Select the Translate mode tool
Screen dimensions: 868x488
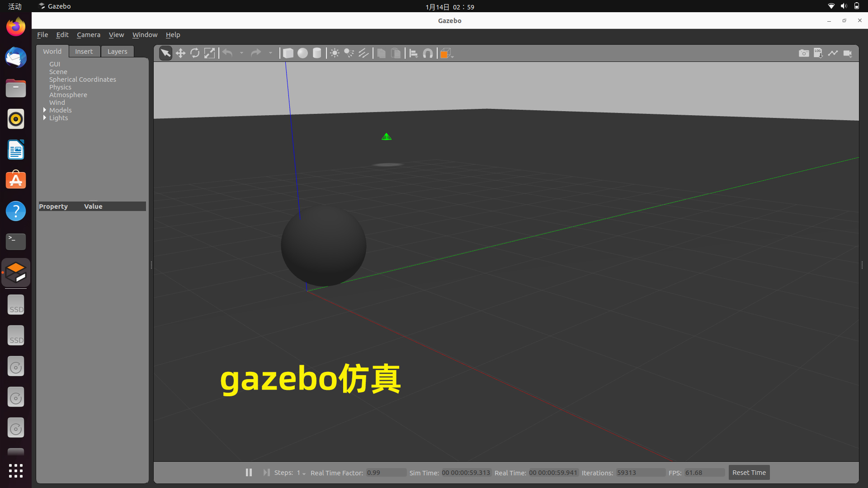tap(180, 53)
